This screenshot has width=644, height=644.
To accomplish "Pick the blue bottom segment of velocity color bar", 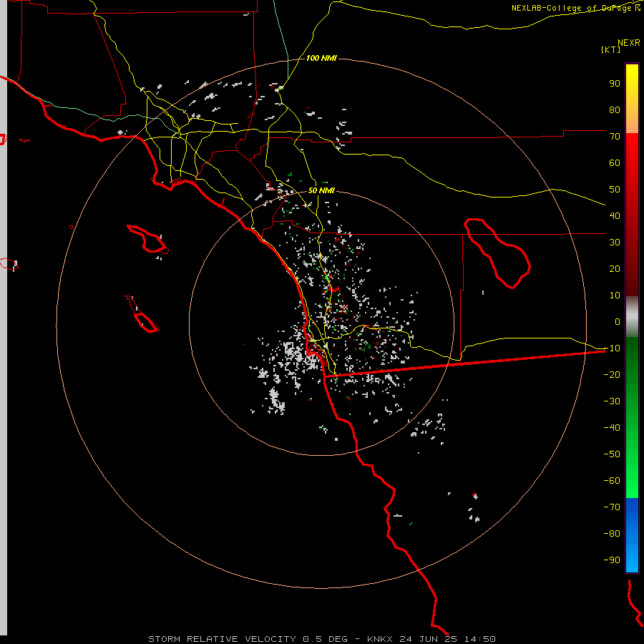I will coord(632,535).
